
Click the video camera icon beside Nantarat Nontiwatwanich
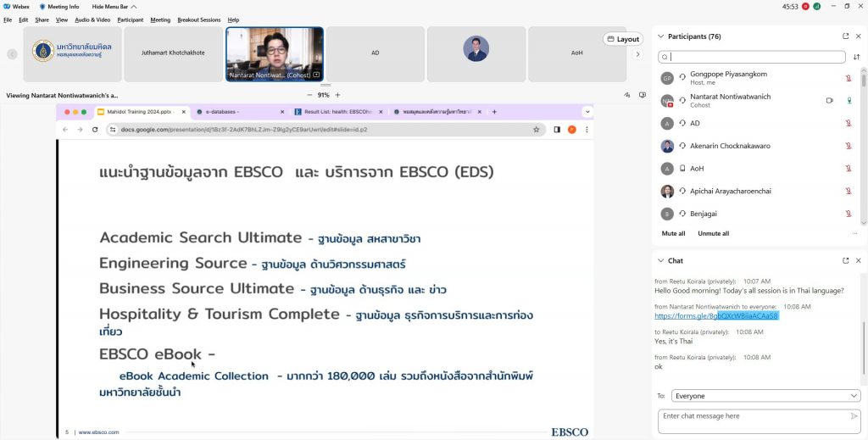[829, 100]
